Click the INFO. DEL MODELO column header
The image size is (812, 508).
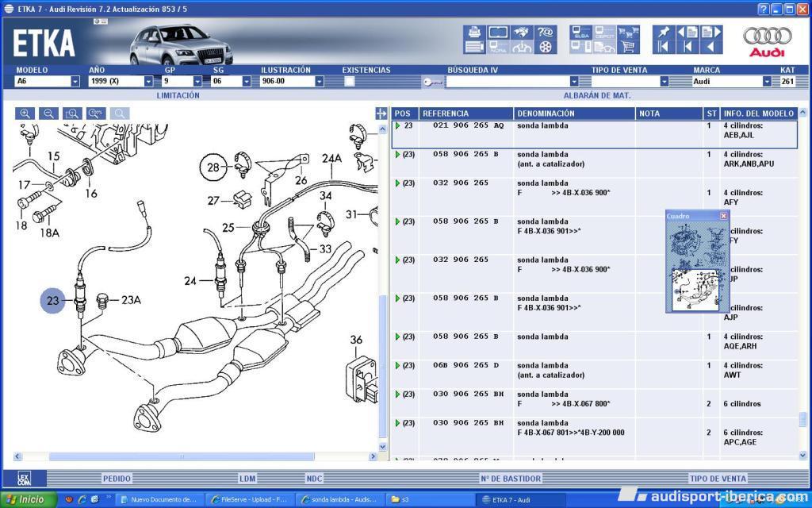[x=759, y=114]
